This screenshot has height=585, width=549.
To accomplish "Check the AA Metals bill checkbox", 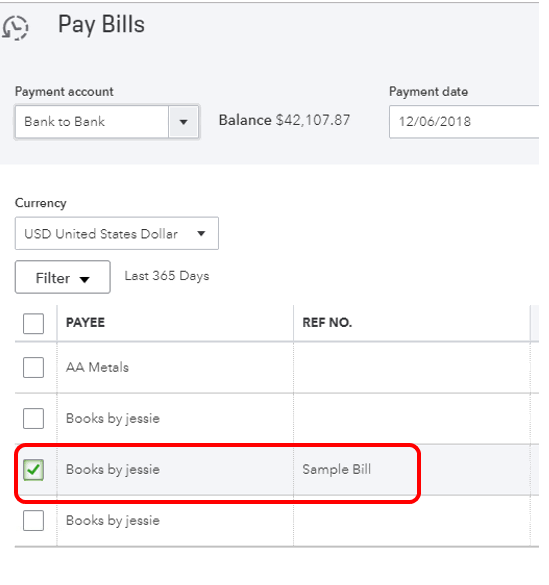I will click(x=33, y=367).
